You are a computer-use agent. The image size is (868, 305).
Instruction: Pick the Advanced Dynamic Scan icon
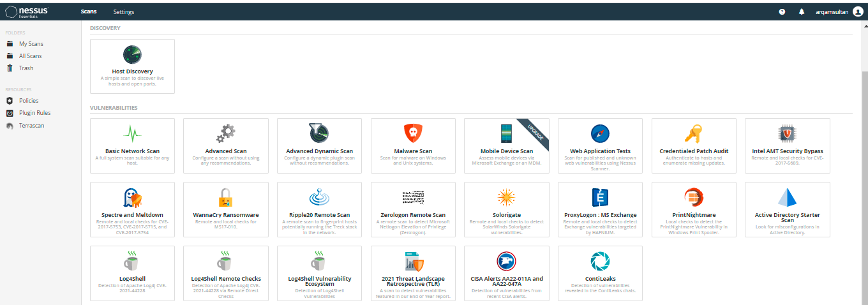click(319, 133)
